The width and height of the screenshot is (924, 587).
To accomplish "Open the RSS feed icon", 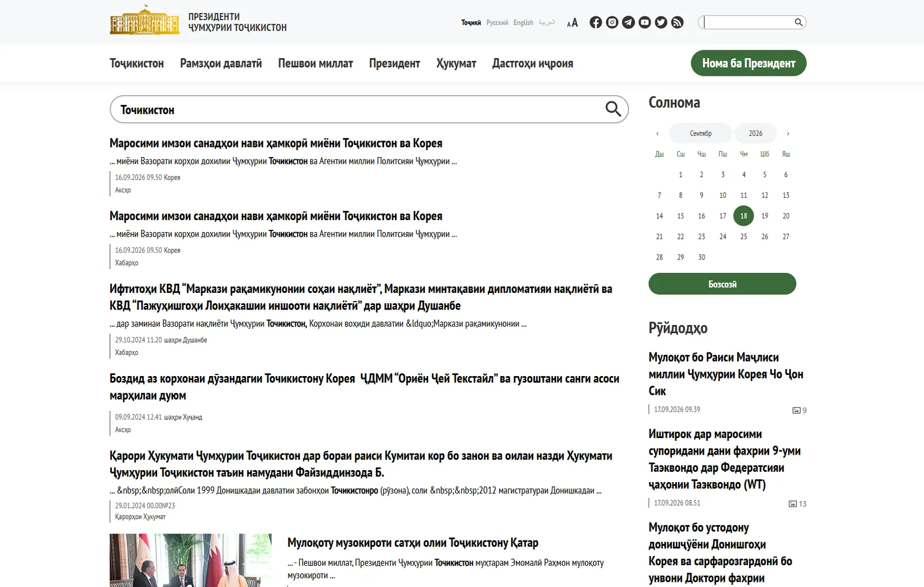I will point(678,22).
